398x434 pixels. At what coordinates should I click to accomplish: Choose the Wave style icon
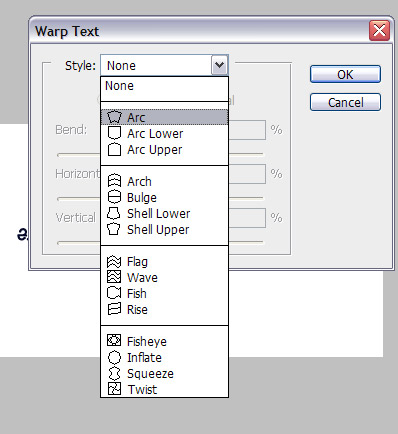click(x=114, y=277)
